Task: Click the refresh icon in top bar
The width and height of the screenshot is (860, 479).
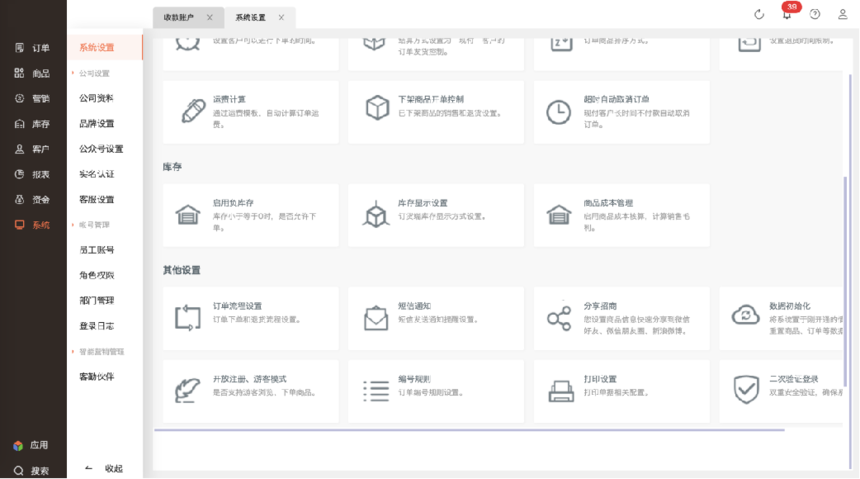Action: (x=759, y=15)
